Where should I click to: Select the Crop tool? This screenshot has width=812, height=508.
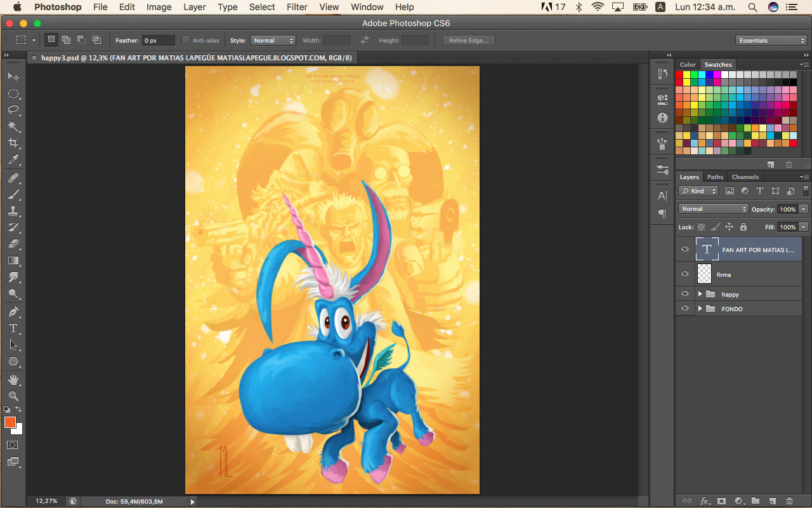[13, 143]
